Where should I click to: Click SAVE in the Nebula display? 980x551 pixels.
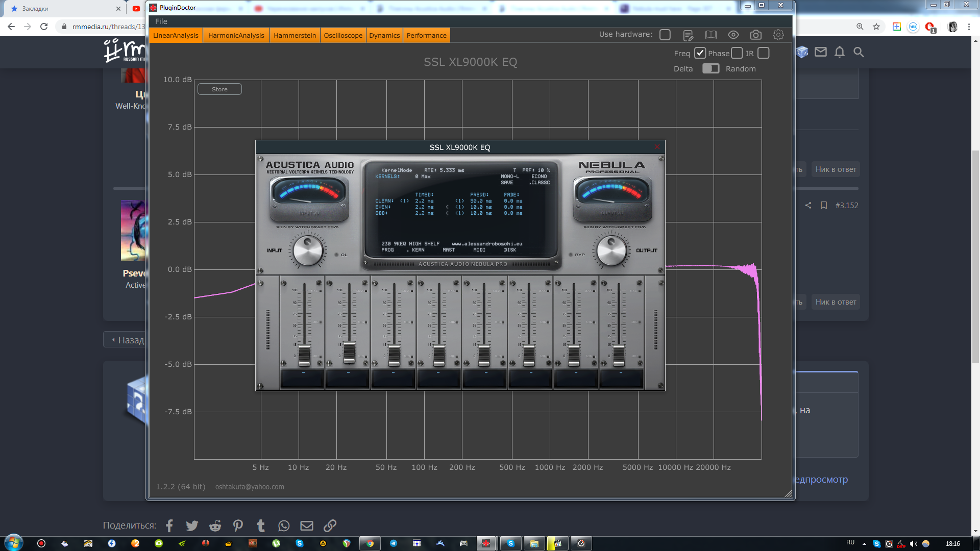(507, 183)
